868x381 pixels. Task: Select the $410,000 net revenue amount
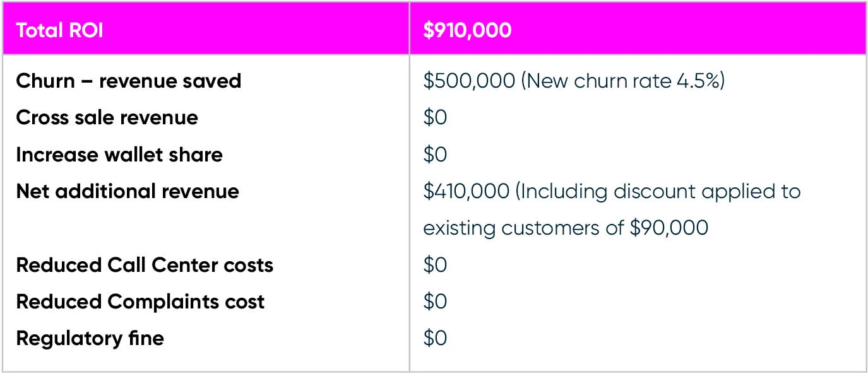click(x=466, y=191)
